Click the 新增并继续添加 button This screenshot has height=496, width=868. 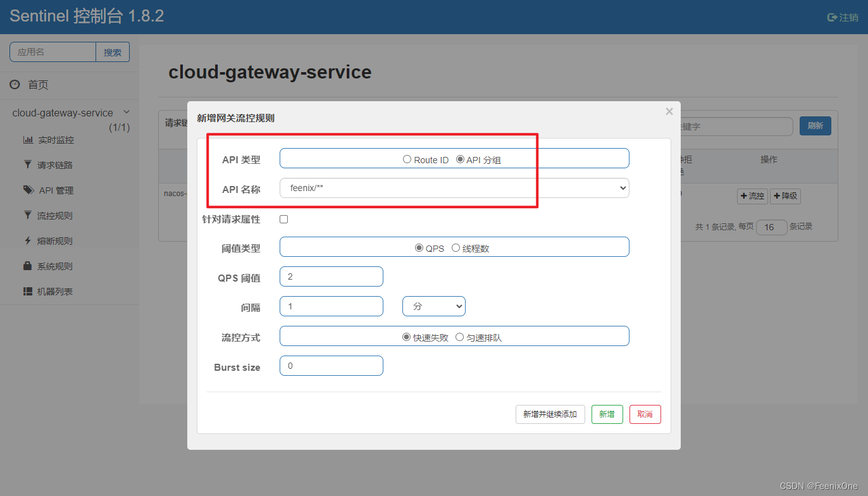(x=550, y=414)
